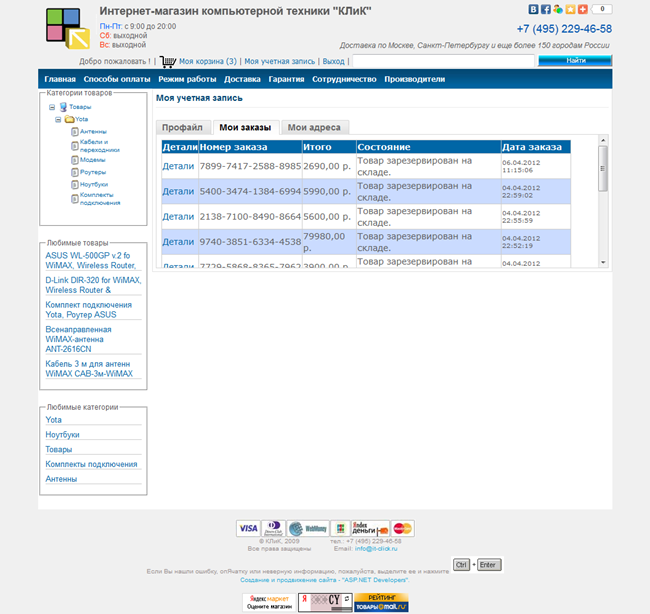Open the Антенны category tree item
This screenshot has width=650, height=614.
click(93, 132)
